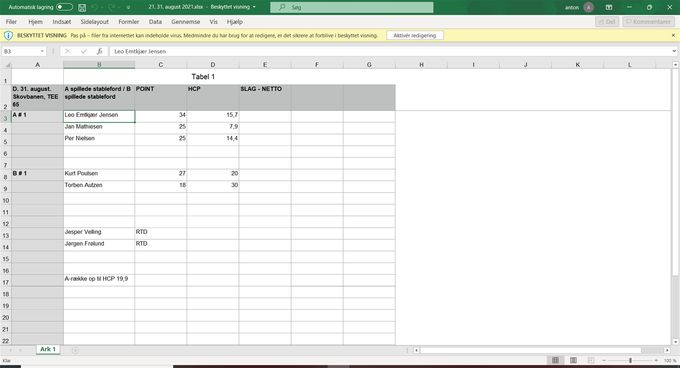Viewport: 680px width, 368px height.
Task: Add a new sheet with plus icon
Action: pos(75,350)
